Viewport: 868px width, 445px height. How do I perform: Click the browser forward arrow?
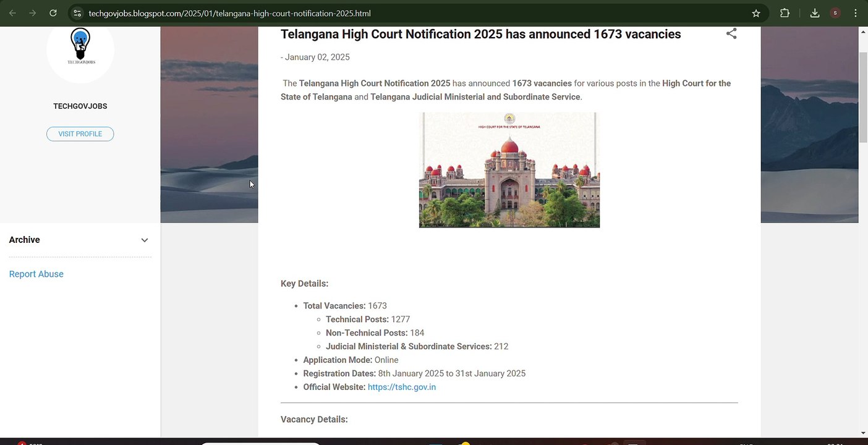point(32,13)
